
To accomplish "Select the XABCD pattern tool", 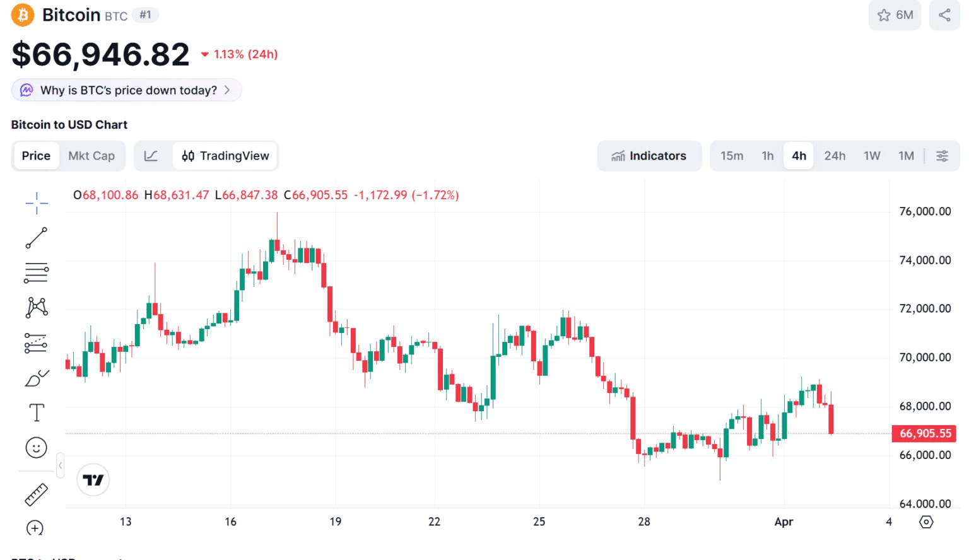I will 37,308.
